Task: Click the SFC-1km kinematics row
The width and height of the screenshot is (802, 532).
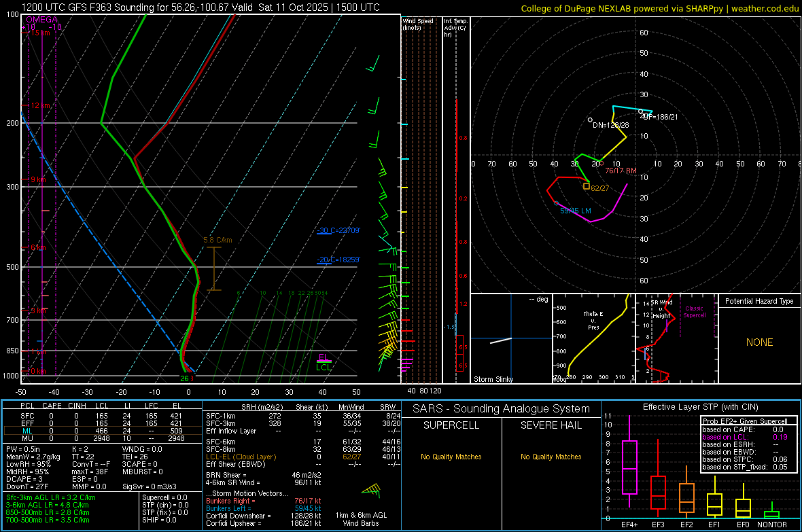Action: point(303,416)
